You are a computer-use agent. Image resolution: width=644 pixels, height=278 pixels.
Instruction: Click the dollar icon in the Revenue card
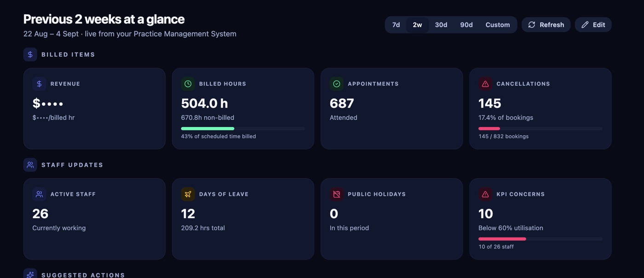[x=39, y=84]
